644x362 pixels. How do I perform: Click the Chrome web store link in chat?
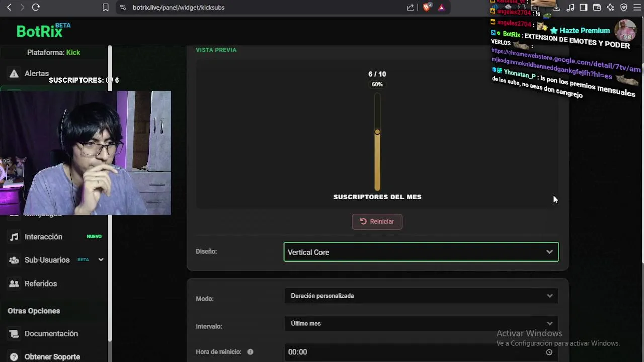click(566, 64)
